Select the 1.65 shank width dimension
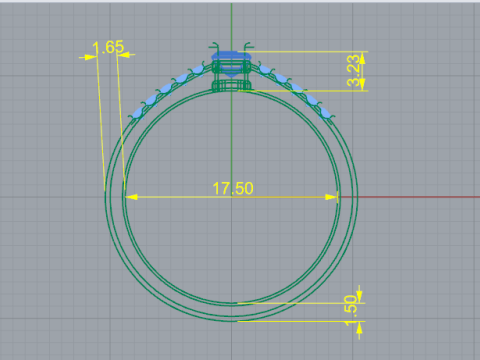Screen dimensions: 480x360 tap(108, 48)
